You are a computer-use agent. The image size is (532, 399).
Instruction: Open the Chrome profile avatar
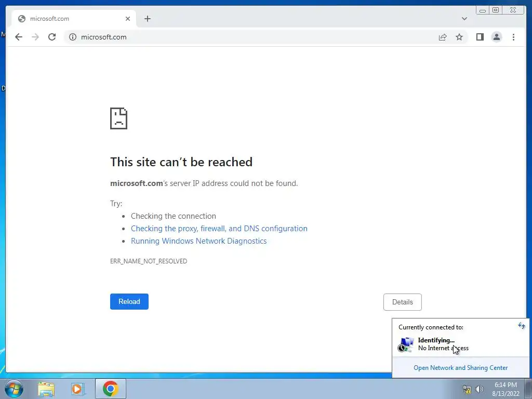click(496, 37)
